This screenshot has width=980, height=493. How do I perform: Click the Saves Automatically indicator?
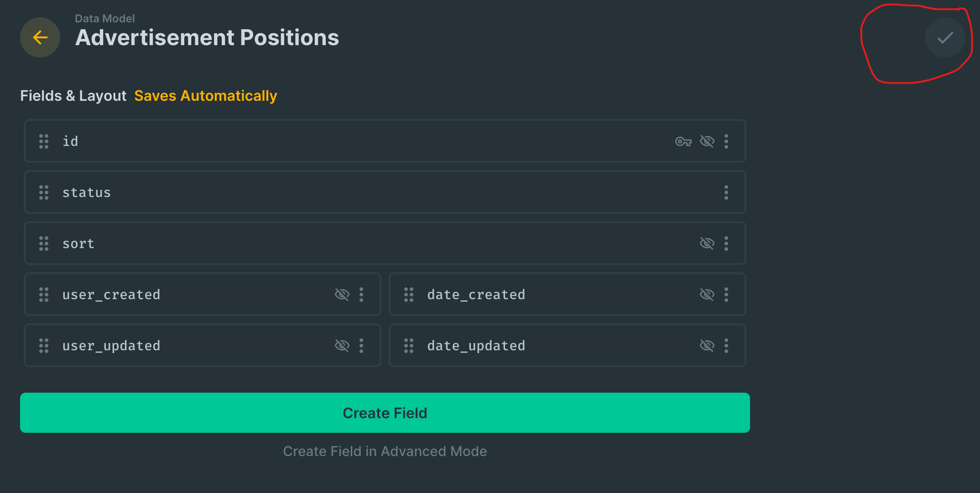(205, 95)
